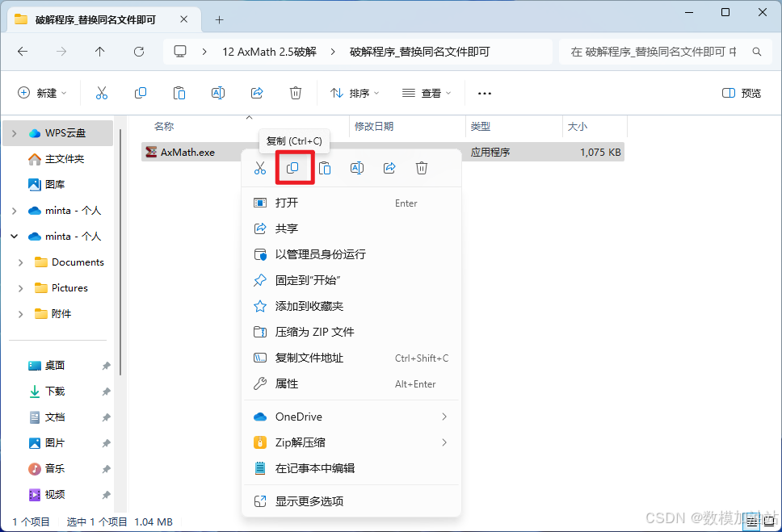Click the toolbar Copy icon
The image size is (782, 532).
click(x=141, y=93)
